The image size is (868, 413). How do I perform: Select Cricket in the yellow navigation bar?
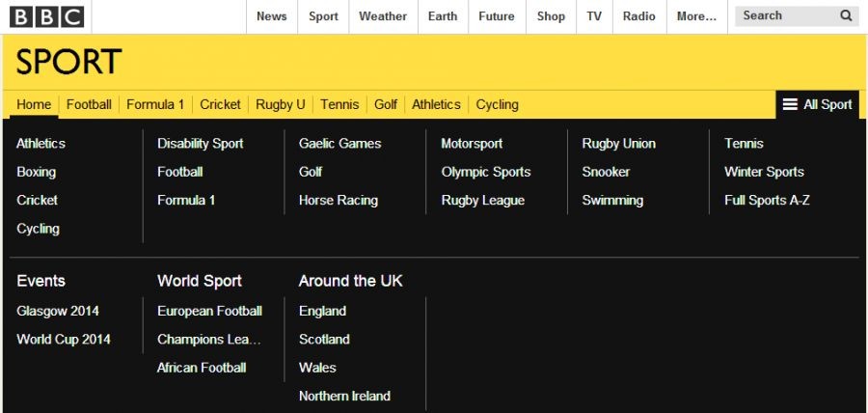click(220, 104)
